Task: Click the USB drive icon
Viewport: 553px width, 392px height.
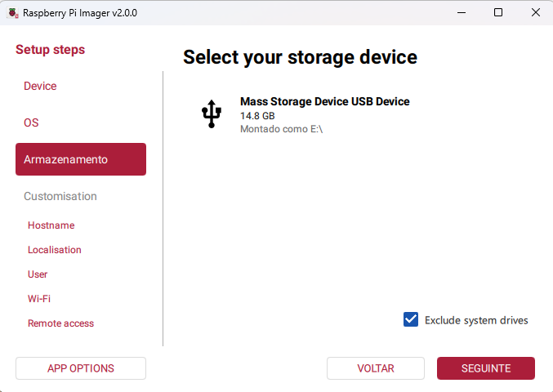Action: (212, 114)
